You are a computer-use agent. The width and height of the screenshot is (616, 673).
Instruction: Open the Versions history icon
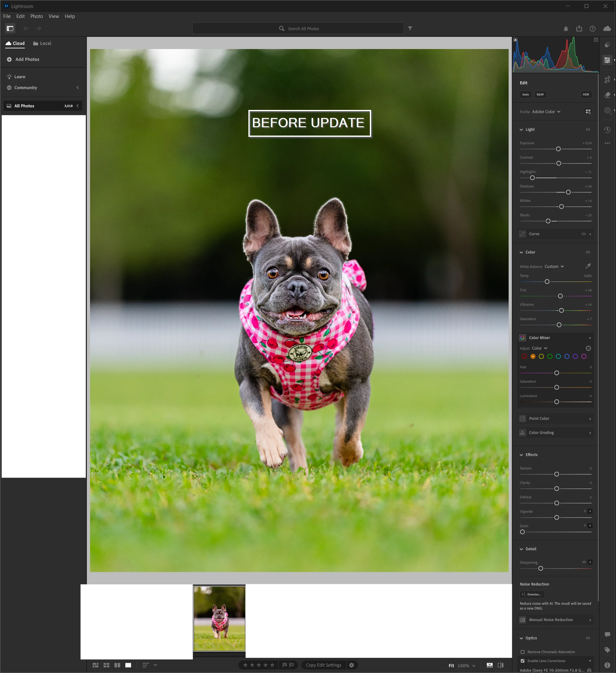pos(607,129)
